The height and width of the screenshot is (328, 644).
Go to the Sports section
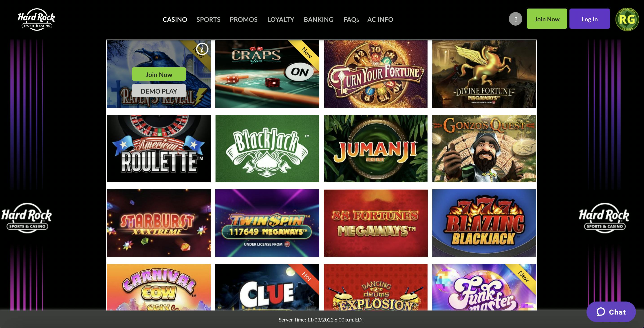pyautogui.click(x=208, y=20)
